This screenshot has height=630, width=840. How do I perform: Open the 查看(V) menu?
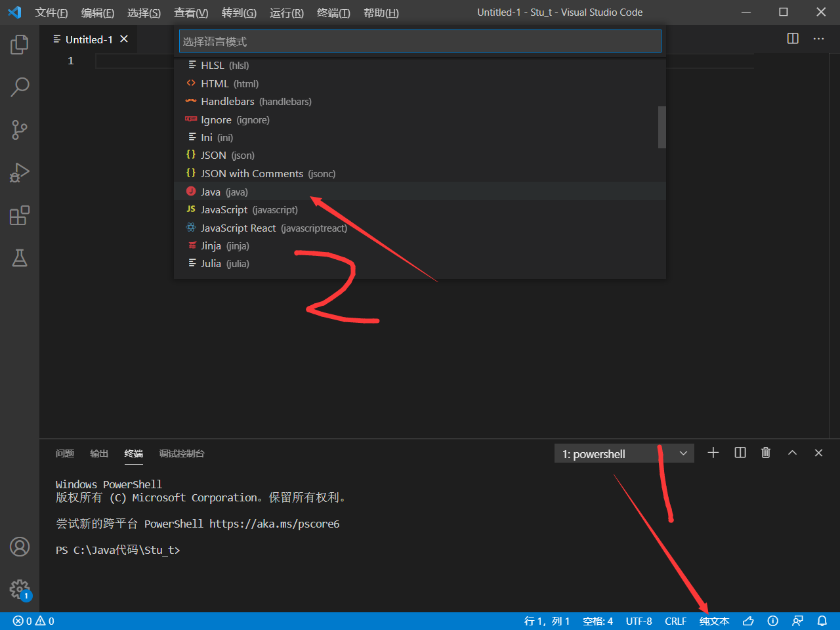pos(191,12)
